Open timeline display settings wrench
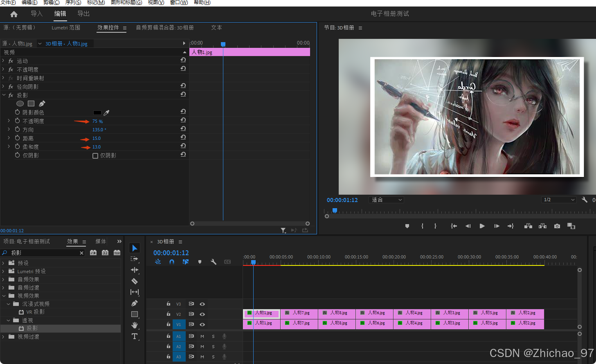Viewport: 596px width, 364px height. [214, 262]
